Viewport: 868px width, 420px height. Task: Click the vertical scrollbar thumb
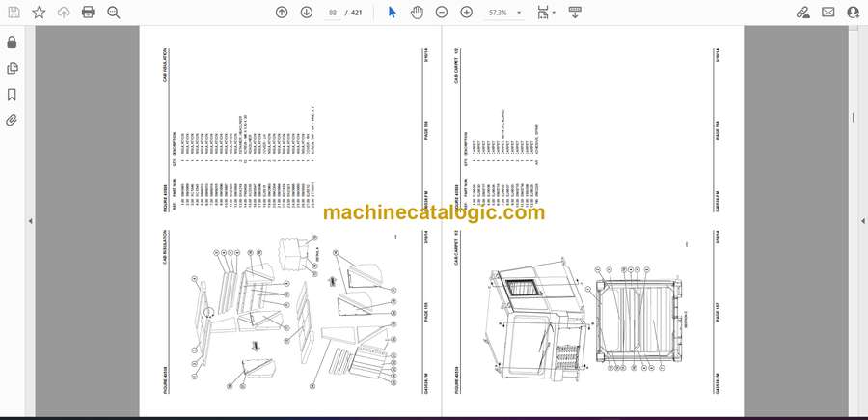[853, 117]
